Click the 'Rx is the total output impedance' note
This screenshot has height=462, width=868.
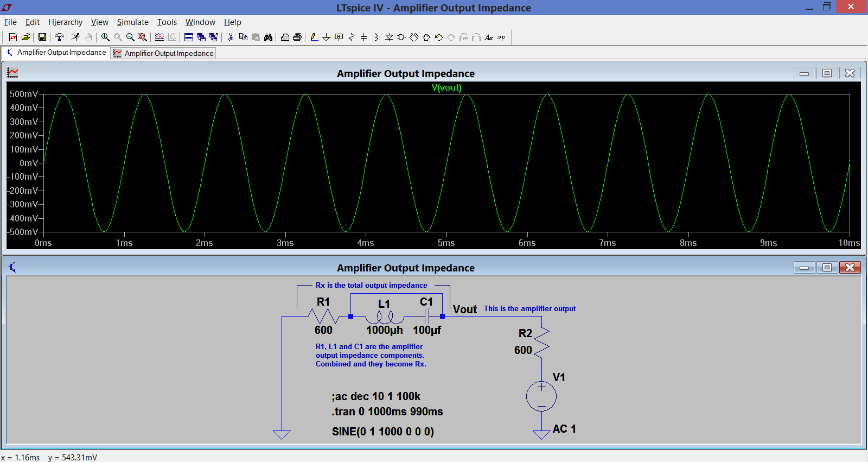pos(372,285)
